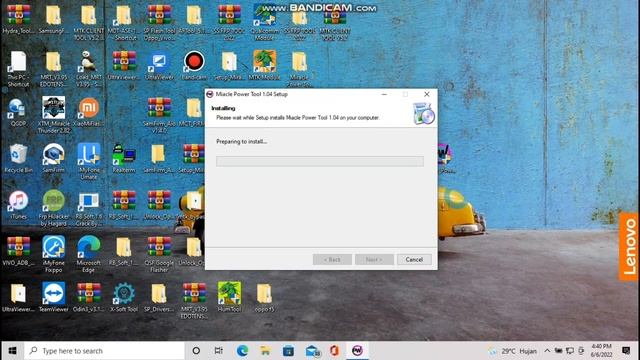The height and width of the screenshot is (360, 640).
Task: Launch the XiaoMiFlash Mi icon
Action: [x=89, y=112]
